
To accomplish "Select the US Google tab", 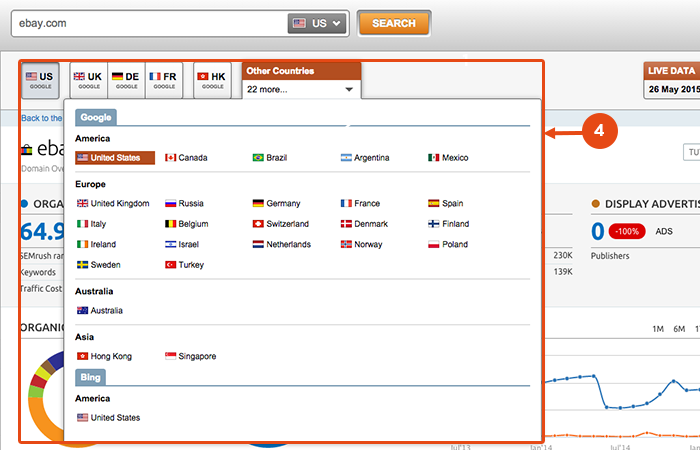I will [x=40, y=80].
